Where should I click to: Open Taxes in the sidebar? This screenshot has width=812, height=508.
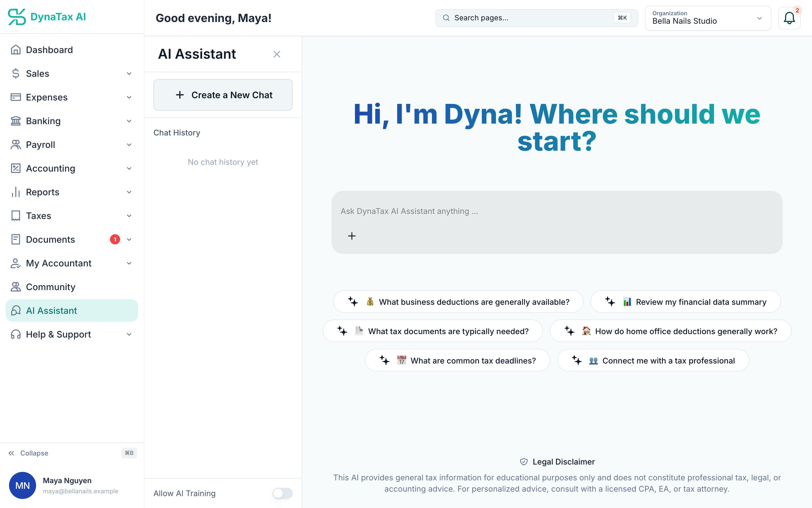tap(72, 216)
